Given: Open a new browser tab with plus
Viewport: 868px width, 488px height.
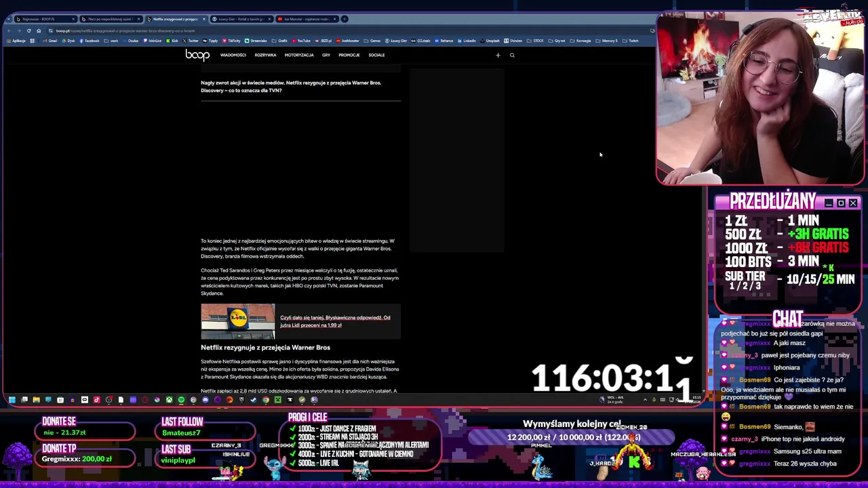Looking at the screenshot, I should click(x=344, y=19).
